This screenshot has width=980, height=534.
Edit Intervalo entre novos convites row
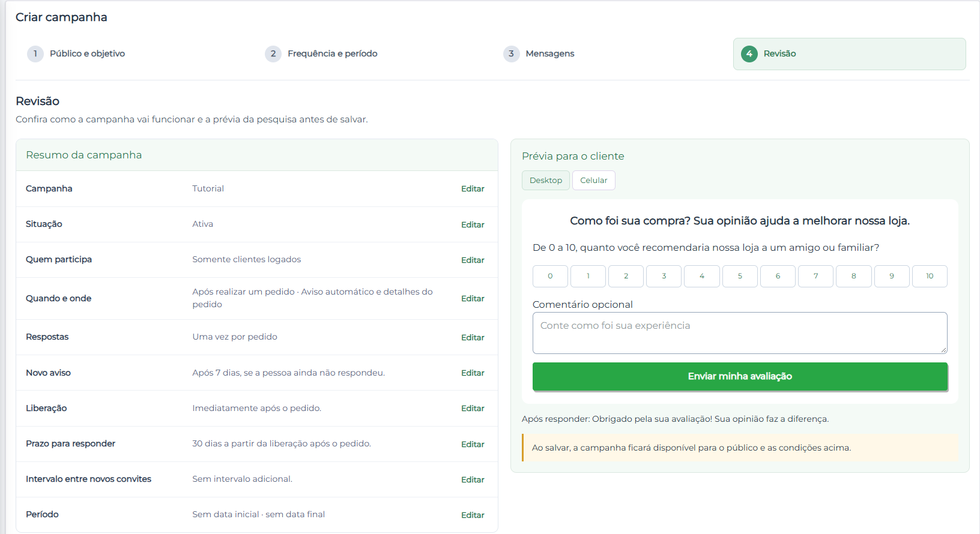473,479
